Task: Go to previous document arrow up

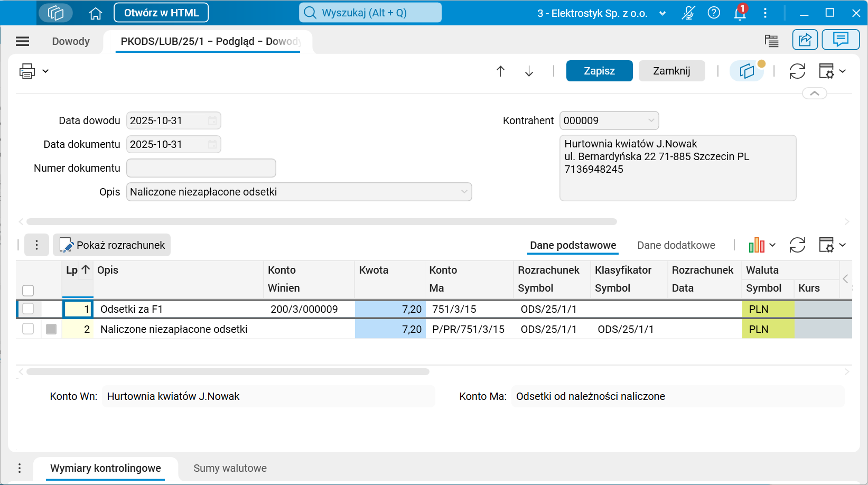Action: (x=501, y=71)
